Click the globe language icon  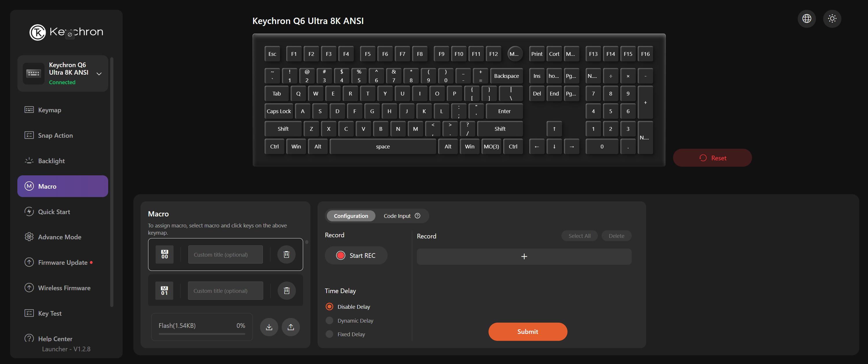coord(806,19)
